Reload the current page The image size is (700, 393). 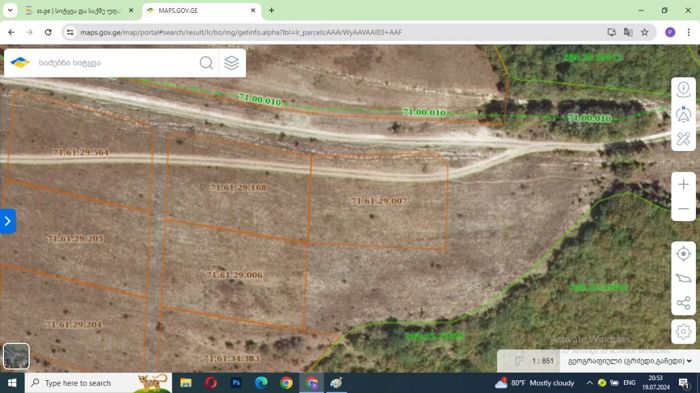pyautogui.click(x=48, y=32)
